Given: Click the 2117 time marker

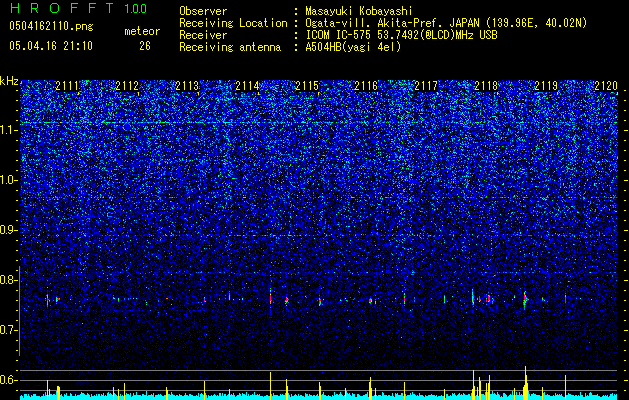Looking at the screenshot, I should pos(426,86).
